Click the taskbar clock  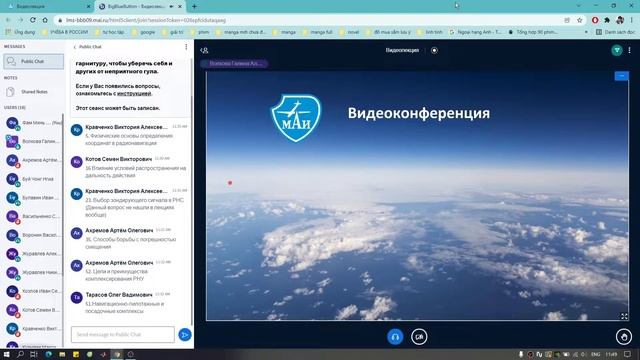(611, 354)
